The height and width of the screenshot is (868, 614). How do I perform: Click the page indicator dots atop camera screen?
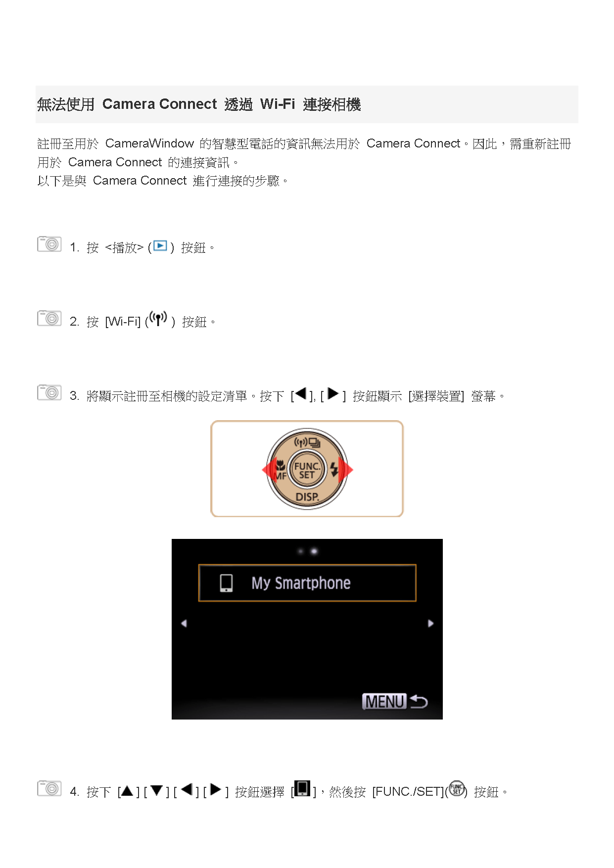(x=307, y=551)
